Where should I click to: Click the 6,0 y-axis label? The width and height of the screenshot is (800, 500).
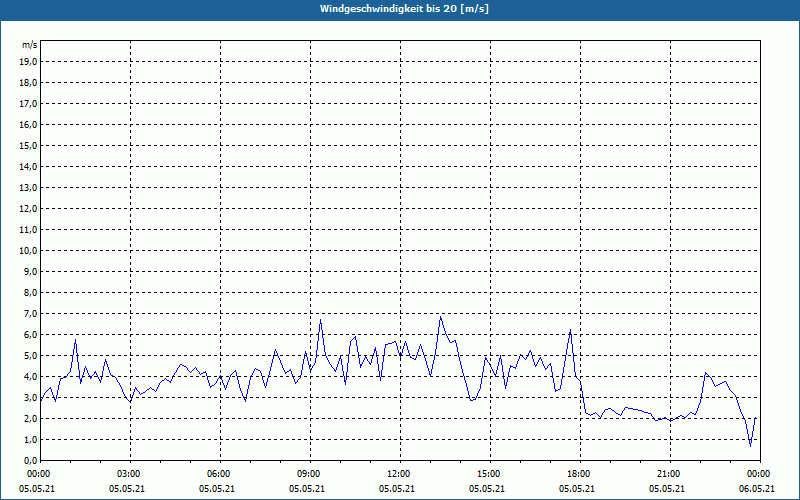30,335
